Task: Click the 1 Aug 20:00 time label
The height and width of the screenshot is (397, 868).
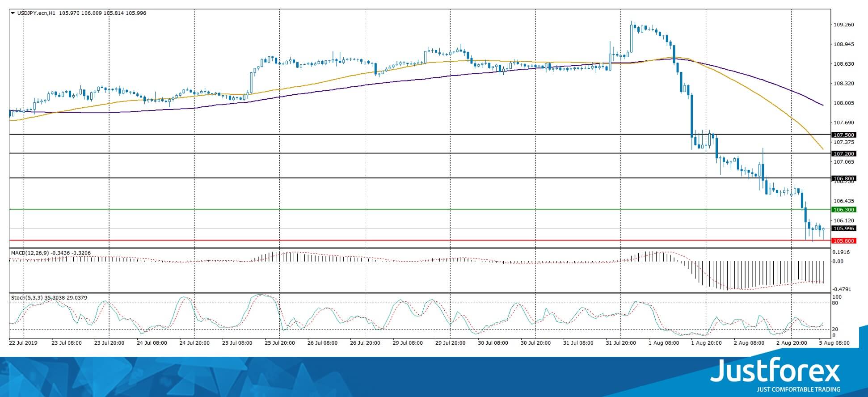Action: (706, 343)
